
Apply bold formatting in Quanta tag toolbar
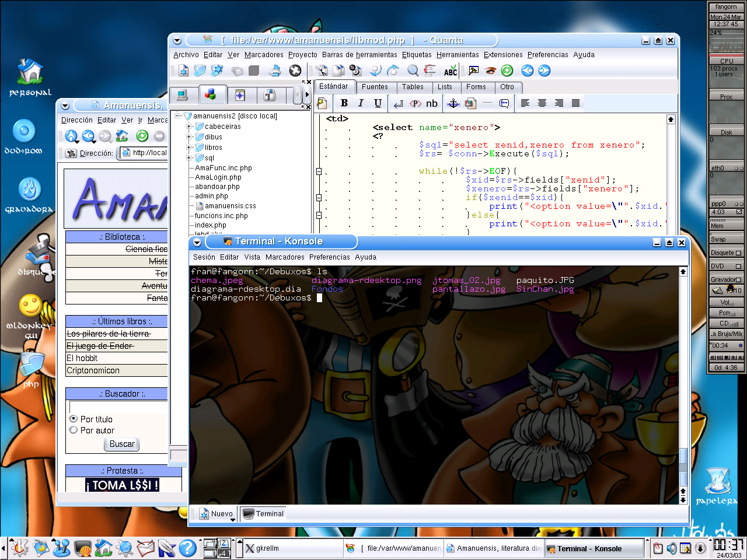(344, 103)
